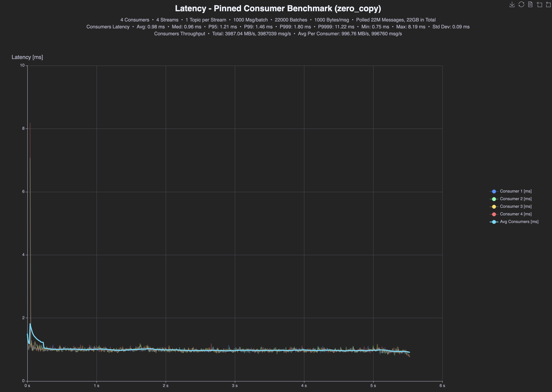Click the 8 tick label on y-axis

(23, 128)
